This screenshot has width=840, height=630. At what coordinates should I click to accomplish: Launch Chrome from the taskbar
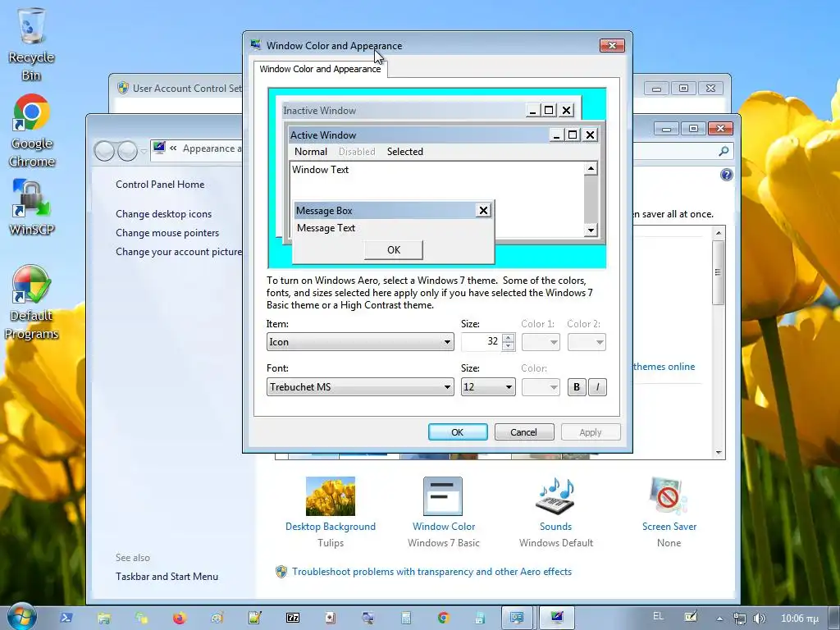point(444,618)
